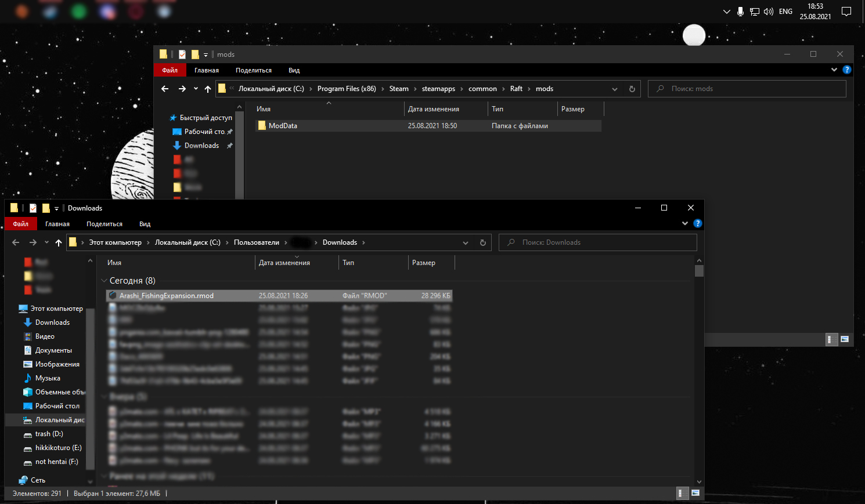Open the Главная tab in Downloads window
Viewport: 865px width, 504px height.
[x=57, y=224]
